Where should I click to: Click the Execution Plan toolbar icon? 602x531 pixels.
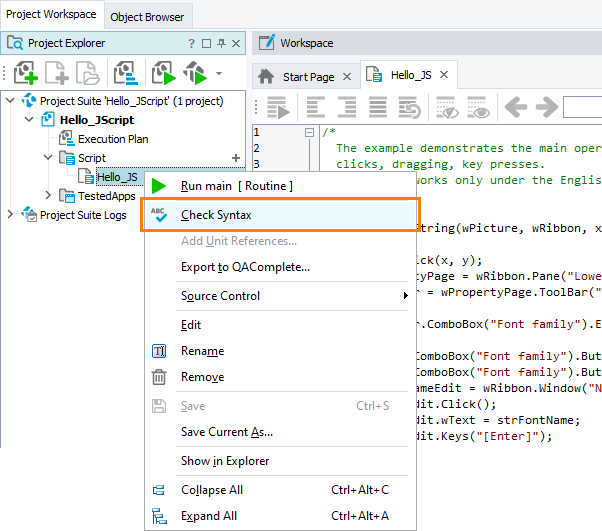pyautogui.click(x=125, y=74)
